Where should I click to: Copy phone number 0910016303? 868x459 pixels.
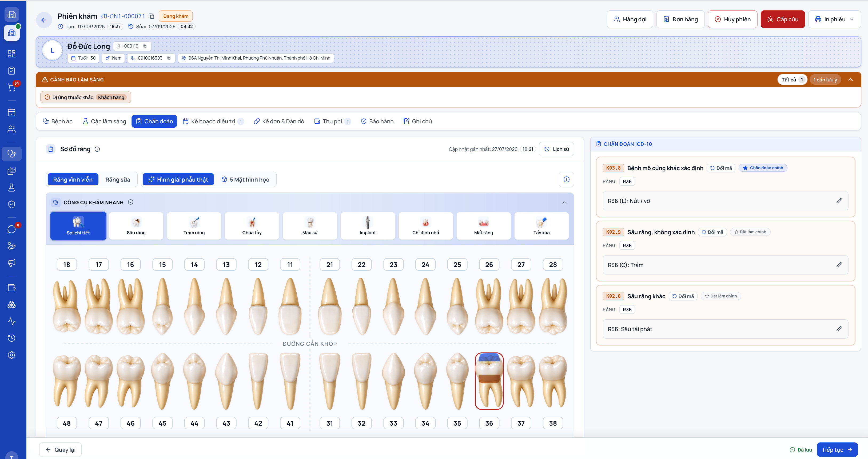169,58
